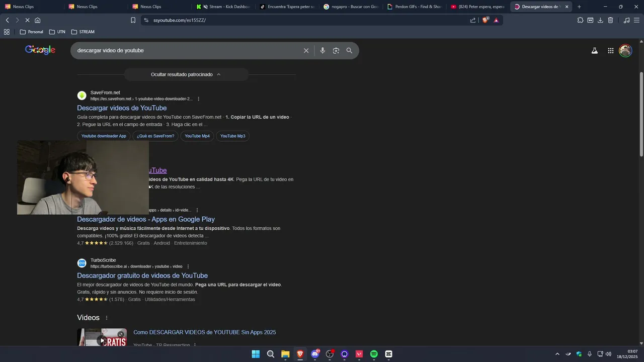The height and width of the screenshot is (362, 644).
Task: Open Descargador de videos Google Play link
Action: [146, 219]
